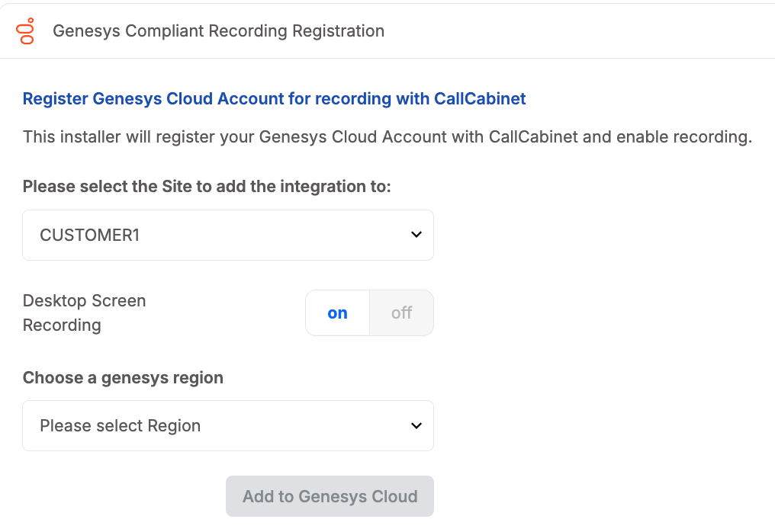The width and height of the screenshot is (775, 532).
Task: Click the 'Please select Region' placeholder text
Action: click(x=121, y=426)
